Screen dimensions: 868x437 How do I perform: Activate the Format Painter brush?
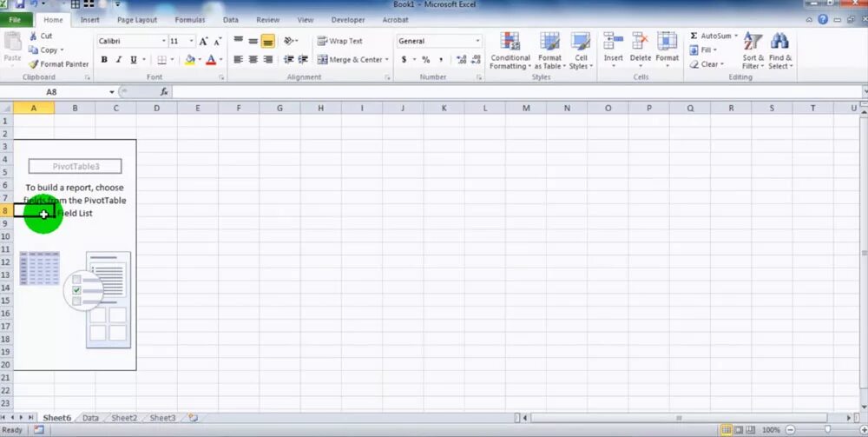point(34,64)
